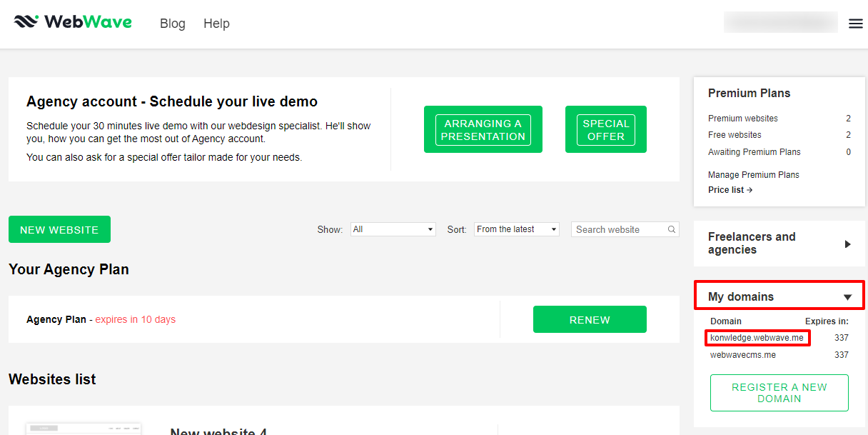
Task: Click the search magnifier icon
Action: tap(672, 229)
